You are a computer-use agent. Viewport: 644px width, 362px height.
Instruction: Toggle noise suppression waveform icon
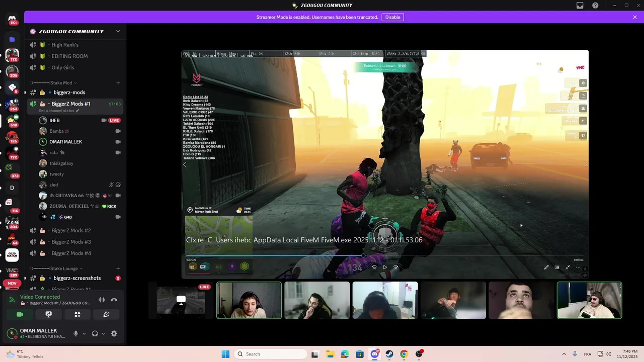[102, 300]
